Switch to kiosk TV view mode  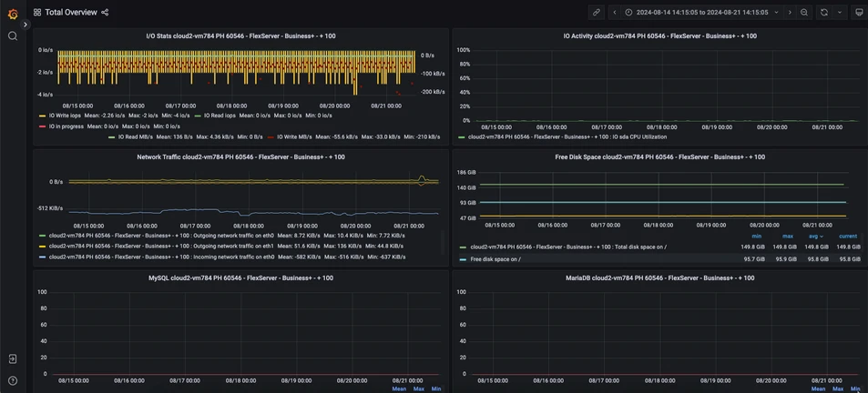[x=858, y=13]
